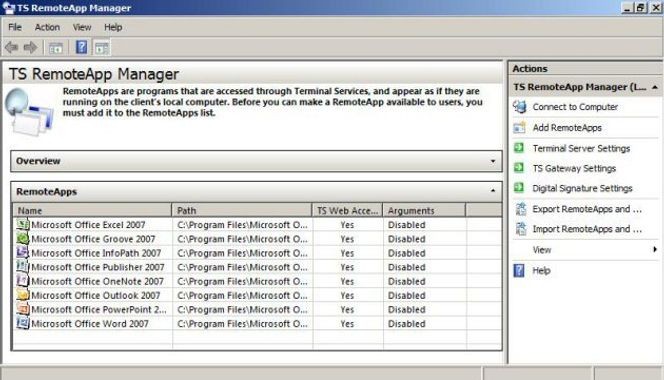This screenshot has height=380, width=664.
Task: Expand the Overview section arrow
Action: (493, 161)
